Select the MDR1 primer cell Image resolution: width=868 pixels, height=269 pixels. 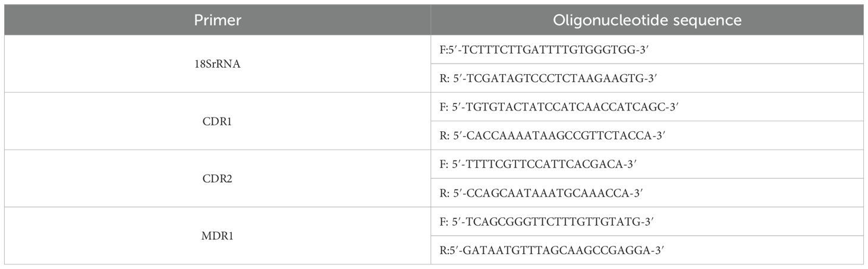pyautogui.click(x=218, y=235)
